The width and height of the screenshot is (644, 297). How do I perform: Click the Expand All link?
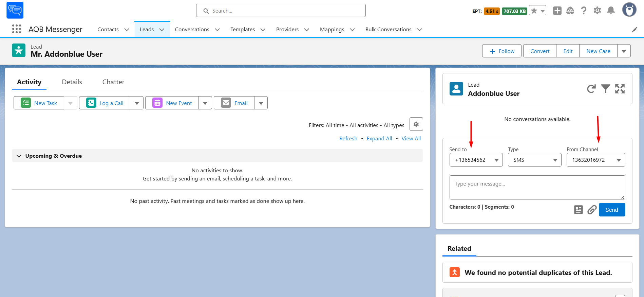379,138
